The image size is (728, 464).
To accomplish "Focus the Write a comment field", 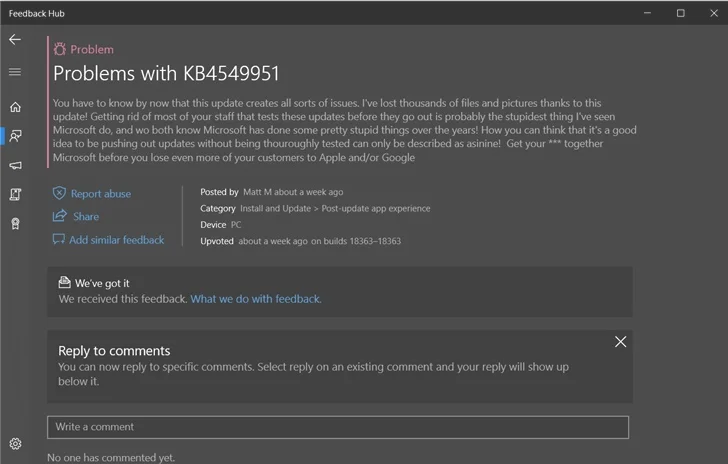I will click(x=338, y=427).
